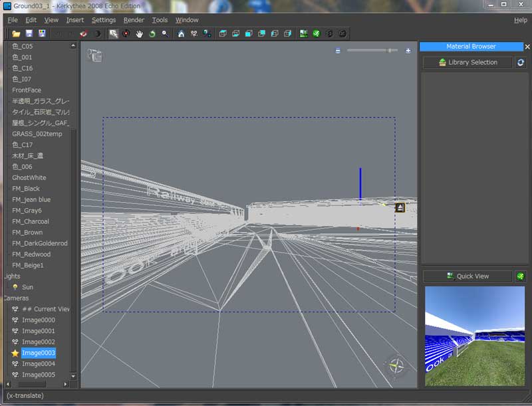Select the arrow selection tool
The height and width of the screenshot is (406, 532).
(x=114, y=33)
